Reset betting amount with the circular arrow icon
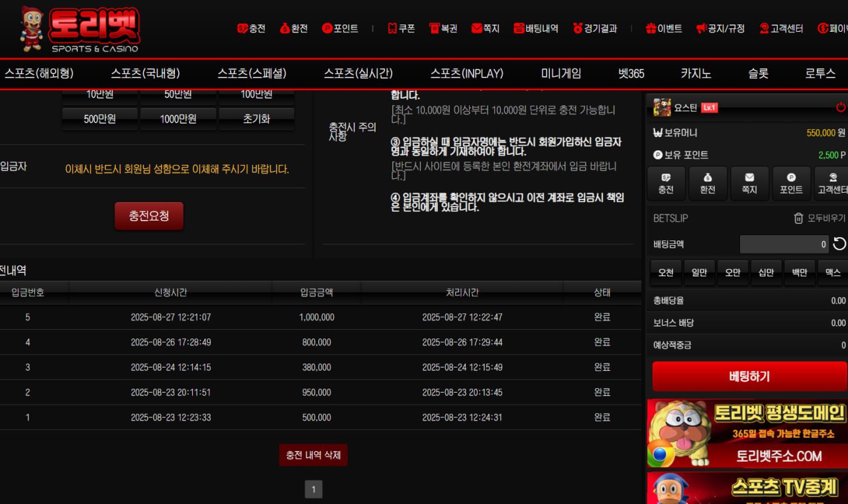Screen dimensions: 848x504 click(839, 244)
